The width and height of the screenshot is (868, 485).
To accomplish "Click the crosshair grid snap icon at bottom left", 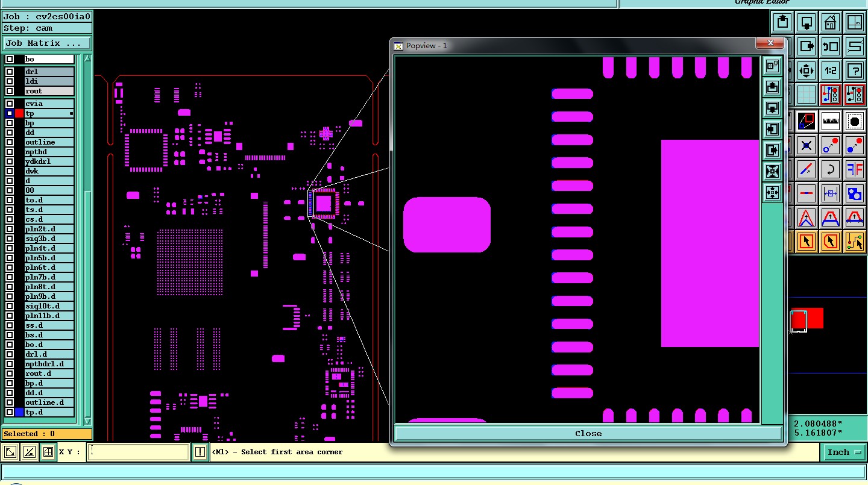I will click(48, 452).
